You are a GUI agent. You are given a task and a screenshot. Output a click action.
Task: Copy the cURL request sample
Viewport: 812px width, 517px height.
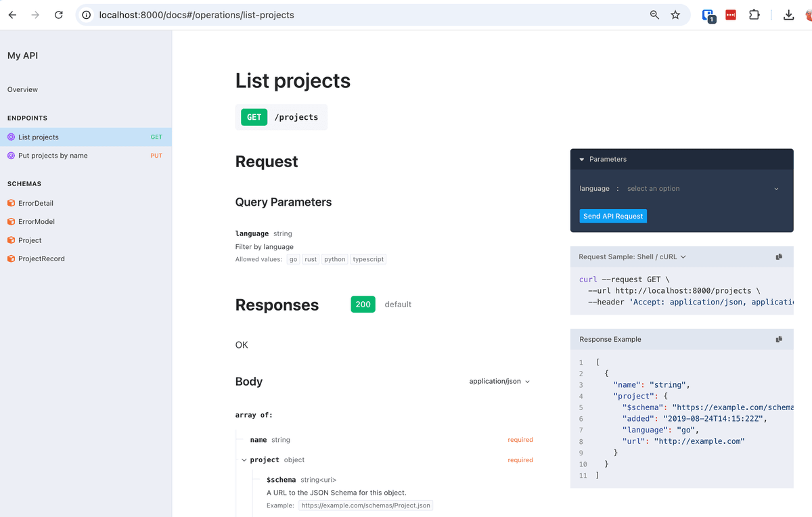pos(779,256)
